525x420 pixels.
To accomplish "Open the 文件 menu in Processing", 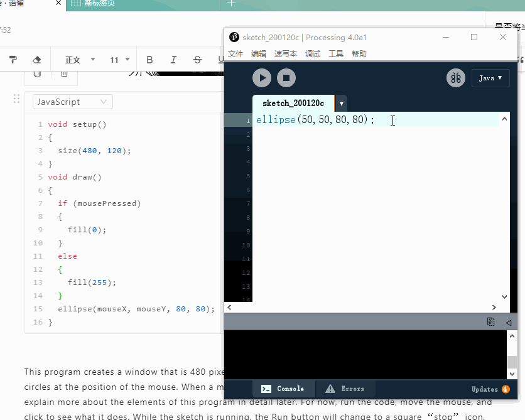I will [235, 54].
